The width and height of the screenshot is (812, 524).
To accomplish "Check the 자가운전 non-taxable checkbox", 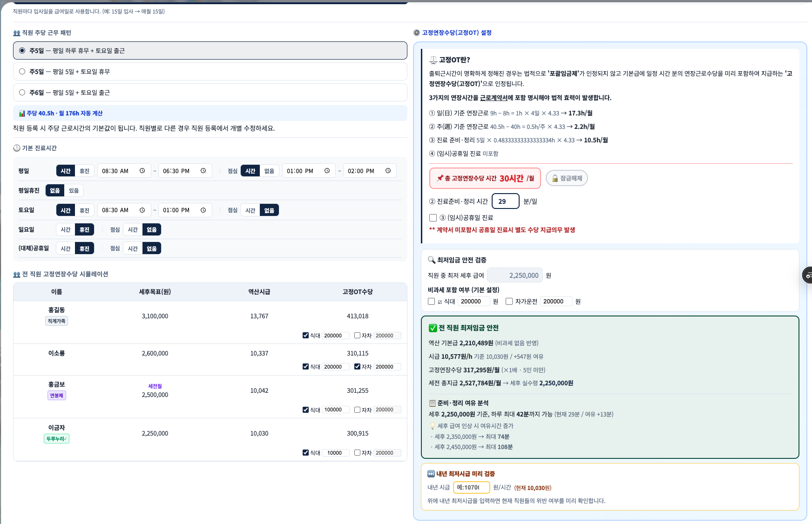I will click(x=509, y=302).
